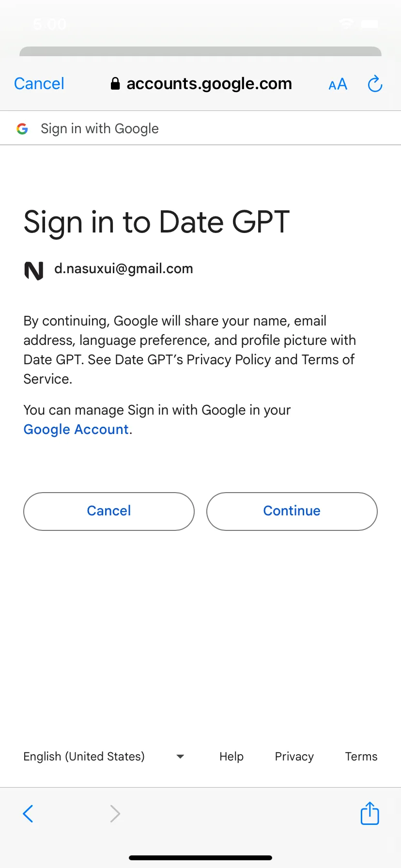Tap the forward chevron arrow
401x868 pixels.
(115, 814)
